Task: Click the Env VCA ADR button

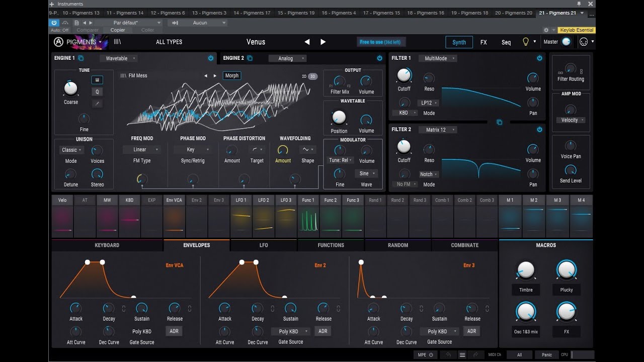Action: pos(174,331)
